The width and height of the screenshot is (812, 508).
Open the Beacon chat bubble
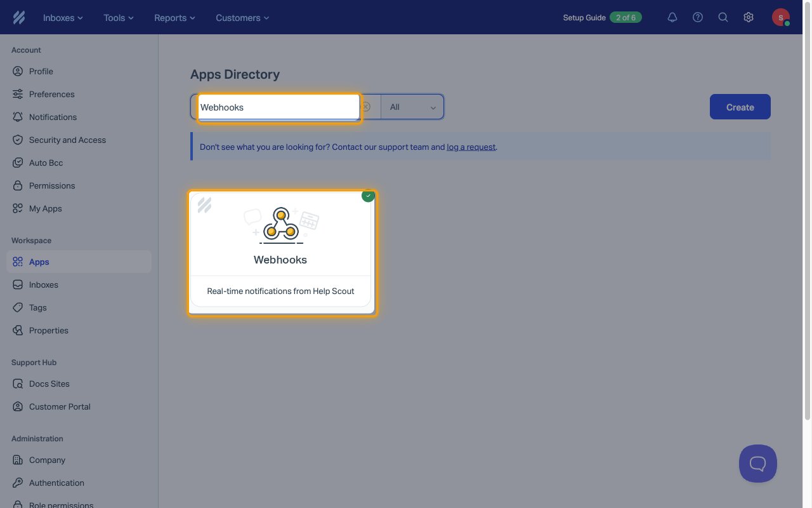click(x=758, y=464)
